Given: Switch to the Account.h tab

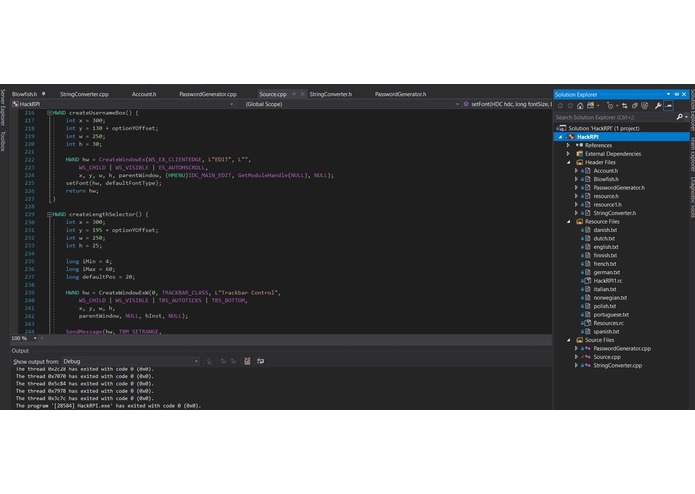Looking at the screenshot, I should 144,94.
